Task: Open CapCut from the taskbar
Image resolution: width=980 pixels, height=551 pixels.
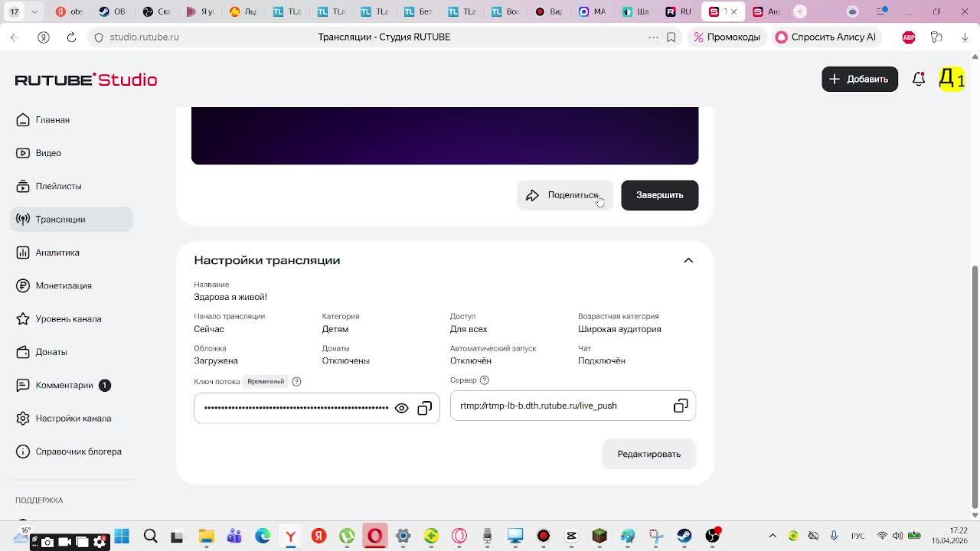Action: pos(571,536)
